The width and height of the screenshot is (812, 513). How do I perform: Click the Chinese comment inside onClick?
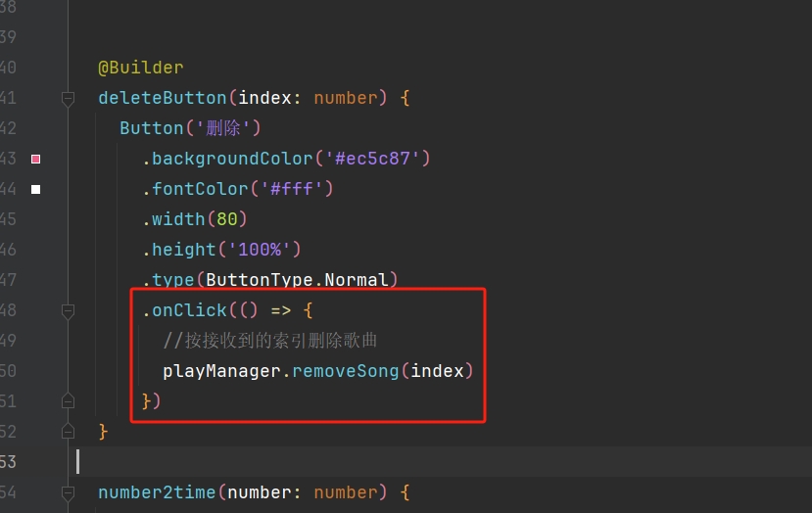pos(270,341)
